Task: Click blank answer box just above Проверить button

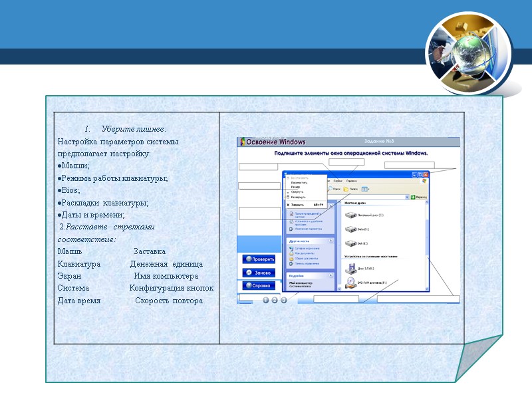Action: [x=260, y=213]
